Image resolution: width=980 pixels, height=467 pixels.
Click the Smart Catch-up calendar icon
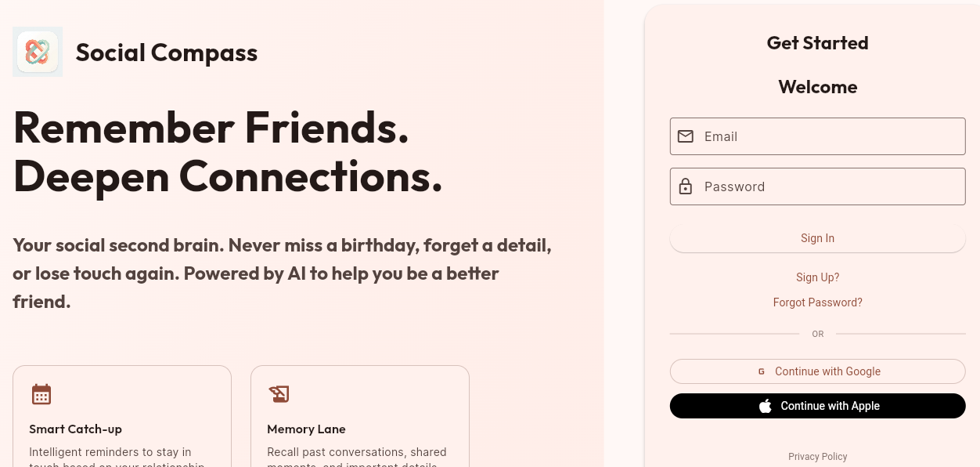[x=41, y=394]
